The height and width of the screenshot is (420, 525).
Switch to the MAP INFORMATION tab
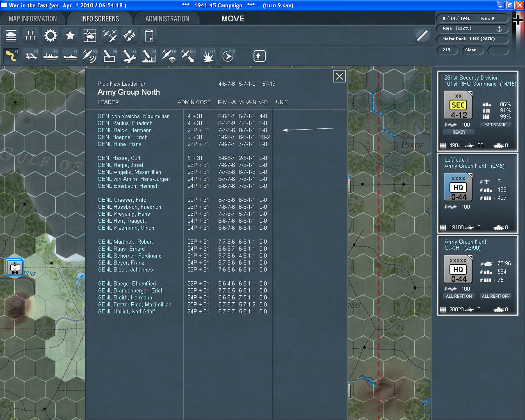[33, 19]
